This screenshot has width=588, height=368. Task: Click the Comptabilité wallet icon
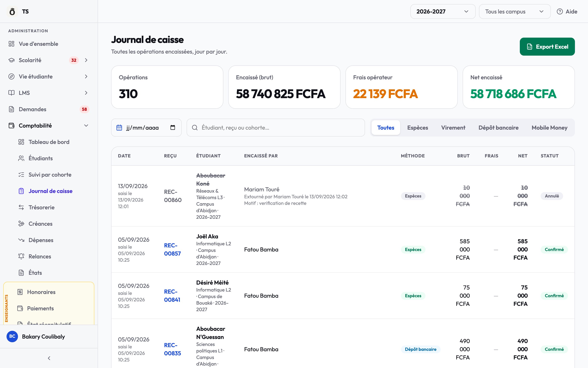(x=11, y=125)
